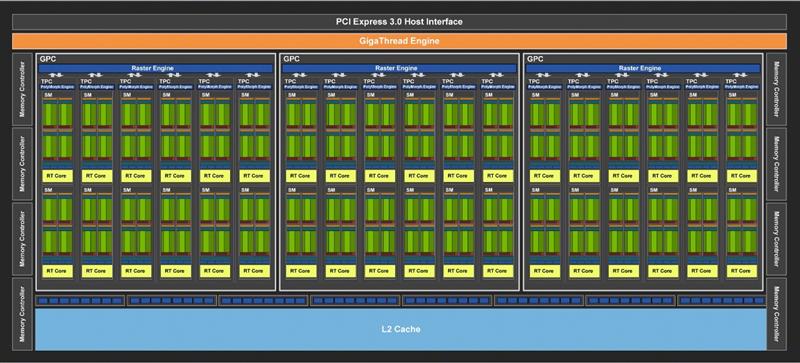Image resolution: width=800 pixels, height=363 pixels.
Task: Click the L2 Cache block
Action: 401,329
